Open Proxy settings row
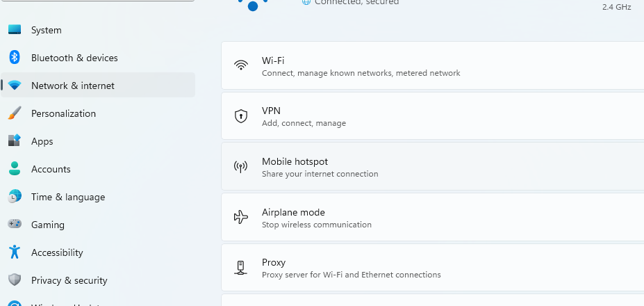 [433, 268]
